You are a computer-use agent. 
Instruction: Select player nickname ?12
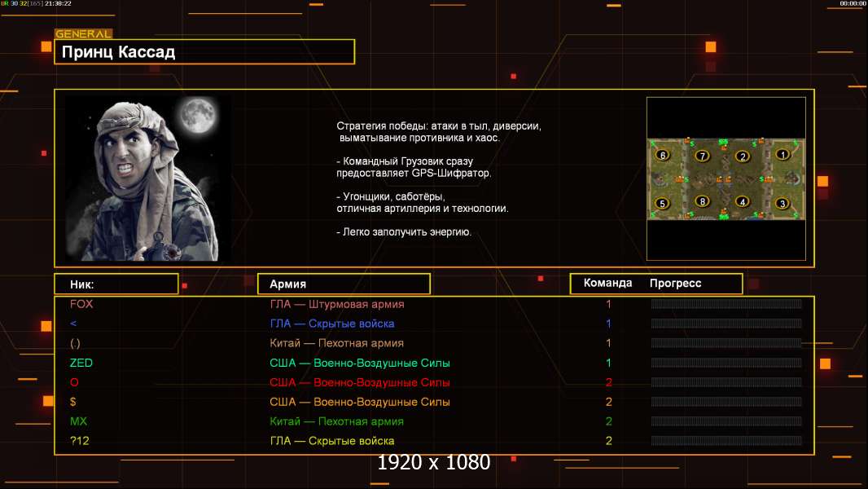[x=79, y=441]
